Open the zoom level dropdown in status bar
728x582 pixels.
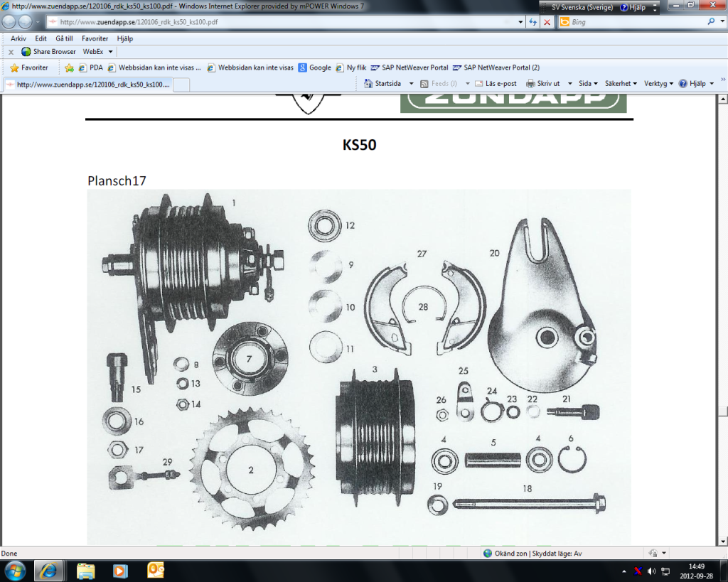click(664, 554)
